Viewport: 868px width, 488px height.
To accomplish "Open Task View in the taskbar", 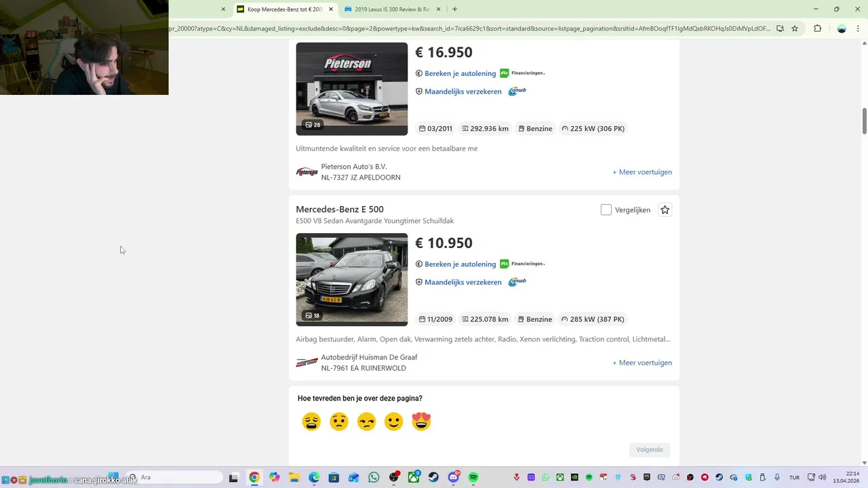I will click(233, 478).
